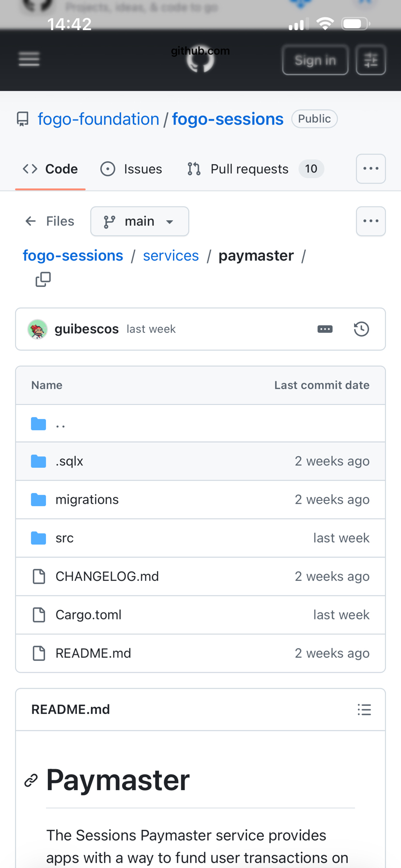View commit history via clock icon
Image resolution: width=401 pixels, height=868 pixels.
pyautogui.click(x=361, y=329)
